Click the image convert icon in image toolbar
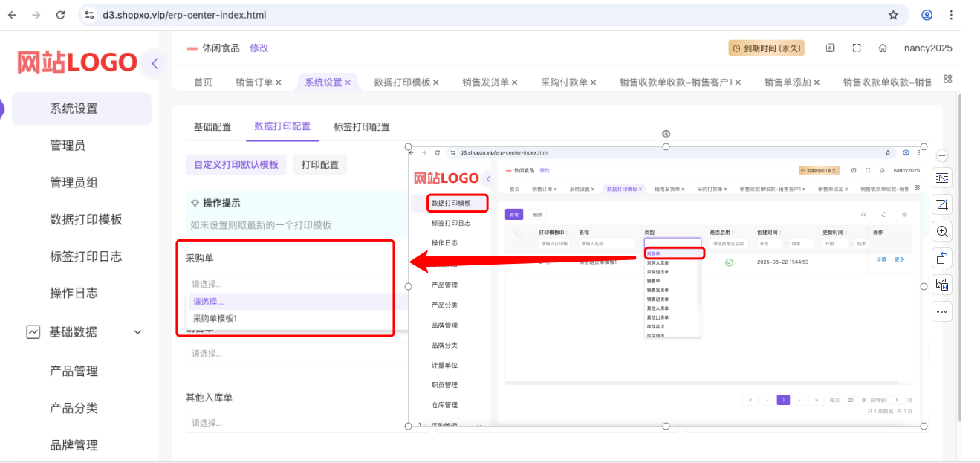The width and height of the screenshot is (980, 463). (x=942, y=285)
